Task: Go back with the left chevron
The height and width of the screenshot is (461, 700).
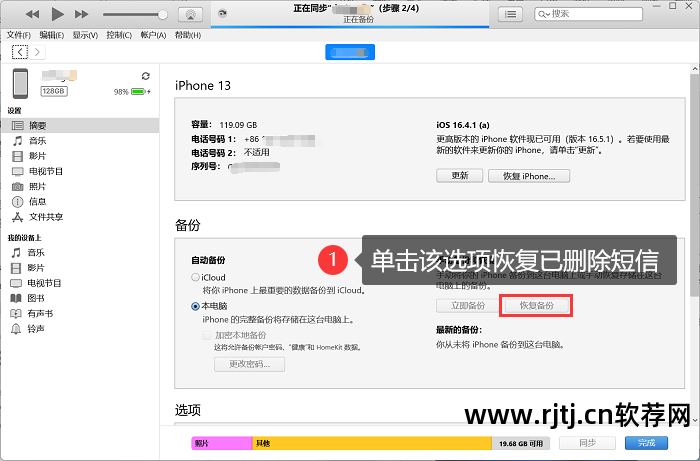Action: pos(20,52)
